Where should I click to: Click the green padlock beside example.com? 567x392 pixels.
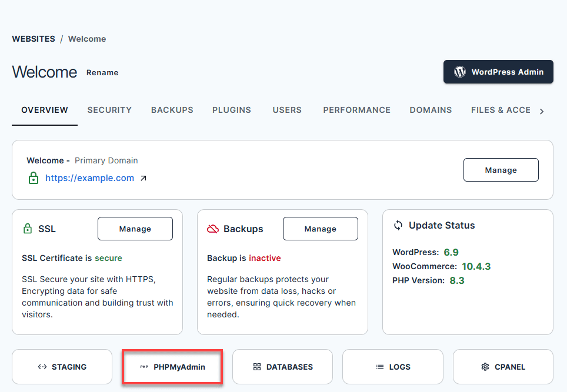tap(34, 178)
